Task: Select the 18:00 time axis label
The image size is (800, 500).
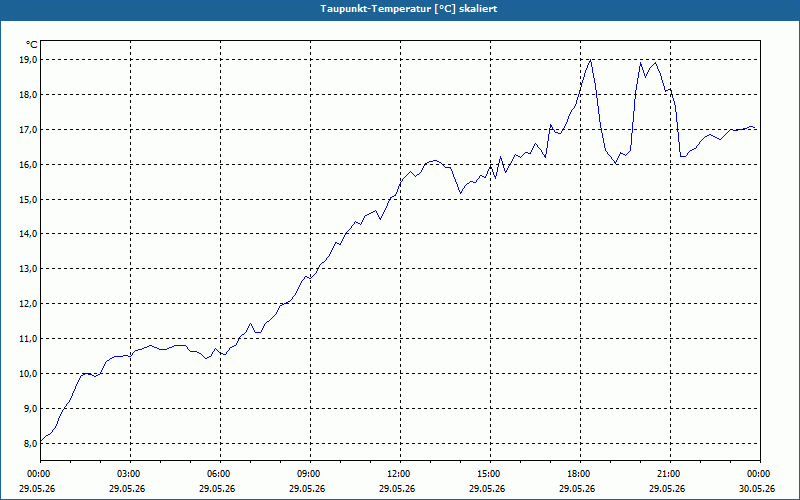Action: coord(580,474)
